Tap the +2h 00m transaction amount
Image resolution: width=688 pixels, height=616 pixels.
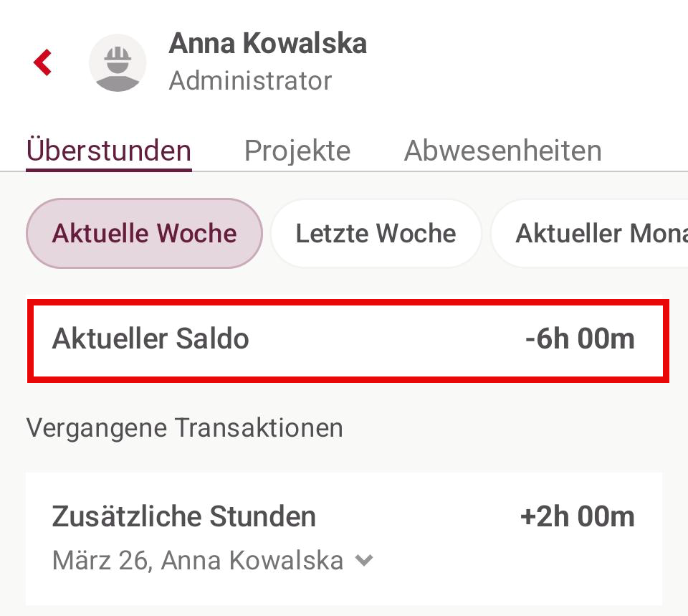coord(577,516)
